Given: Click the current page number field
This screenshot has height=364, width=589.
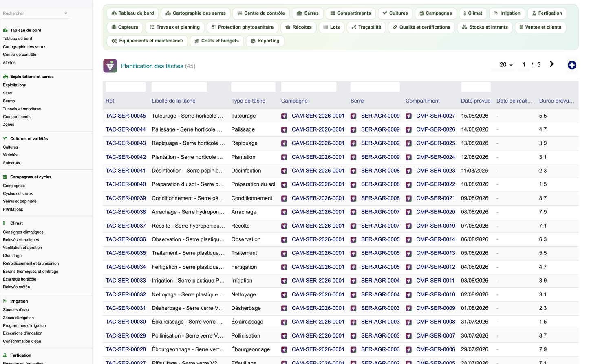Looking at the screenshot, I should point(524,64).
